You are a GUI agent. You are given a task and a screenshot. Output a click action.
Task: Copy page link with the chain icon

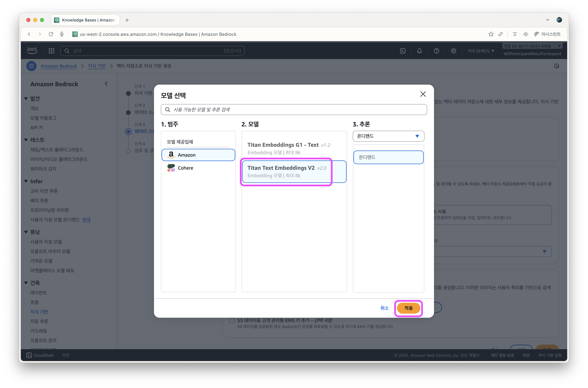point(501,34)
